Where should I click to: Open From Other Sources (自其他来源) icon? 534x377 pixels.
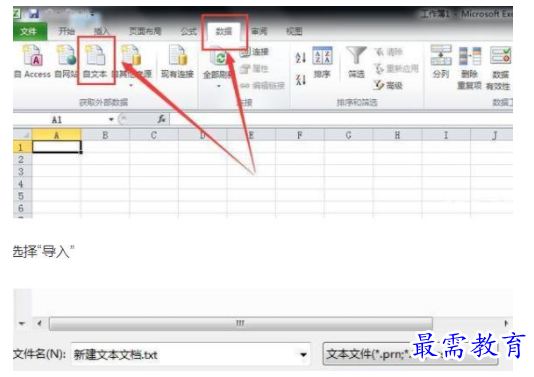coord(132,56)
